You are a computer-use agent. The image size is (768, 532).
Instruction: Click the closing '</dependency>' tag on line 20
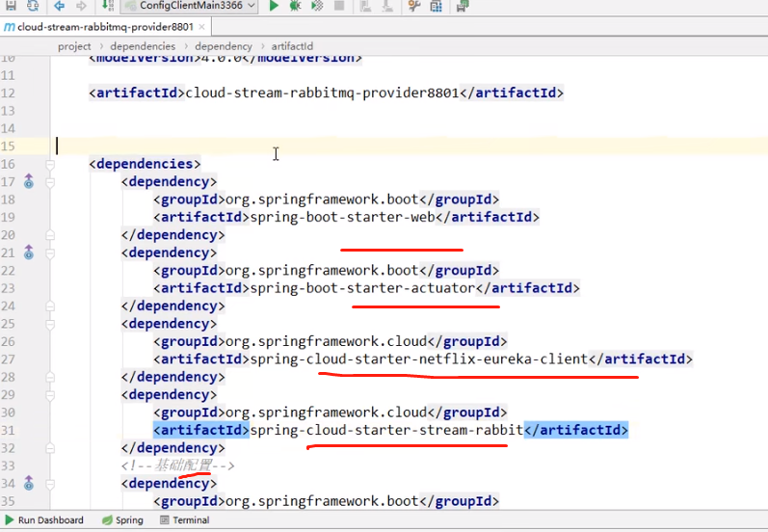(x=172, y=234)
